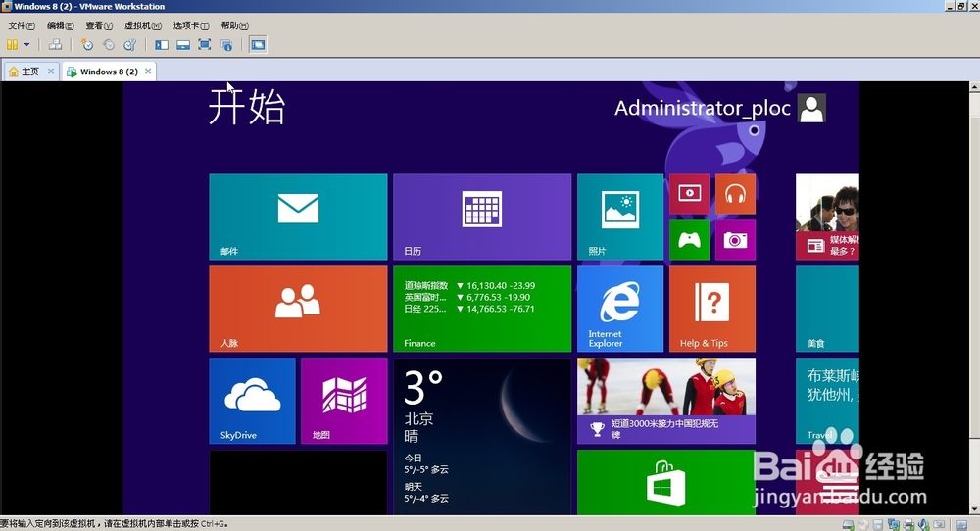This screenshot has width=980, height=531.
Task: Click the user account avatar picture
Action: pos(811,108)
